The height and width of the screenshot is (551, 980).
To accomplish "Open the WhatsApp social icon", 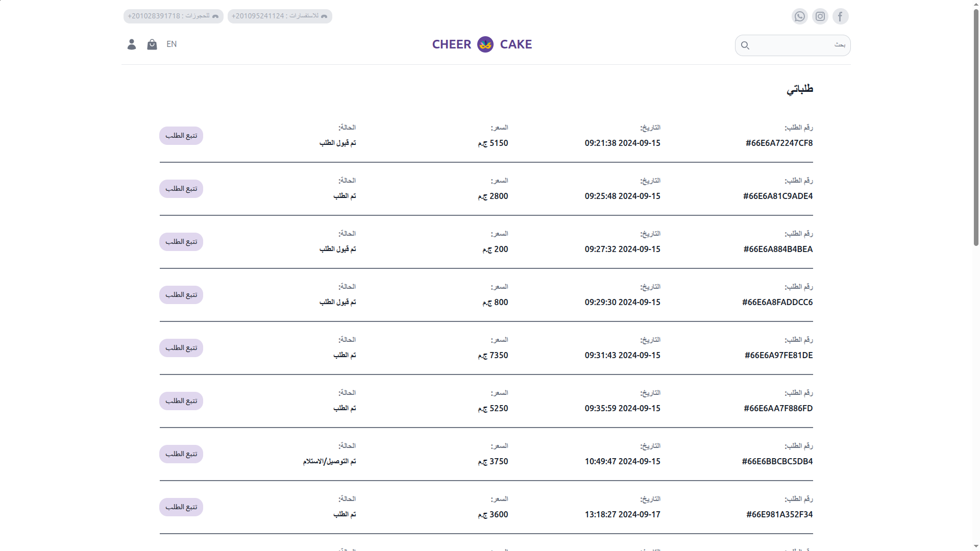I will pos(799,16).
